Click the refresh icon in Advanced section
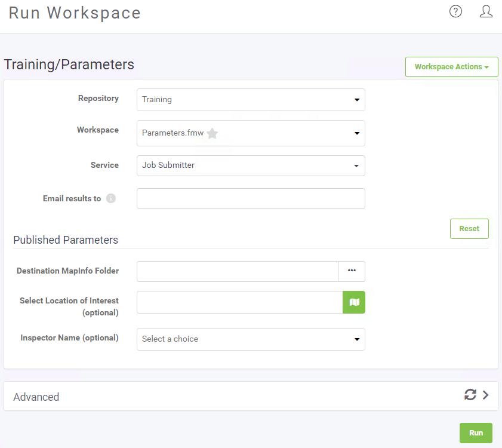This screenshot has height=448, width=502. pyautogui.click(x=470, y=394)
